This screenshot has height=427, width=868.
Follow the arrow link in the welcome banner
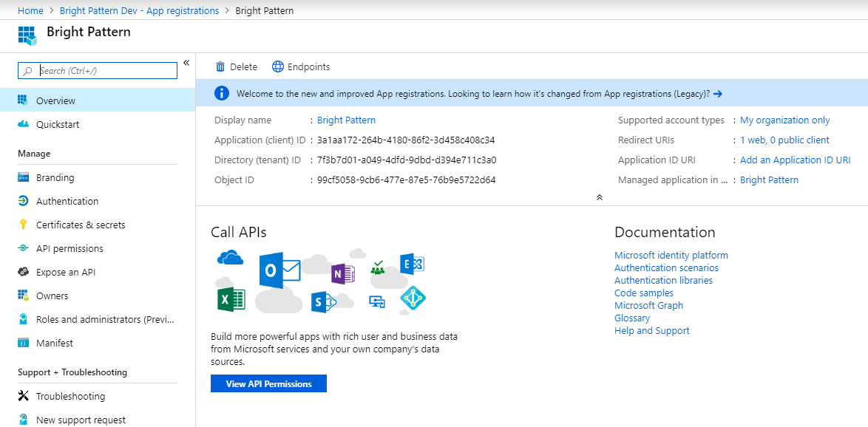click(718, 94)
